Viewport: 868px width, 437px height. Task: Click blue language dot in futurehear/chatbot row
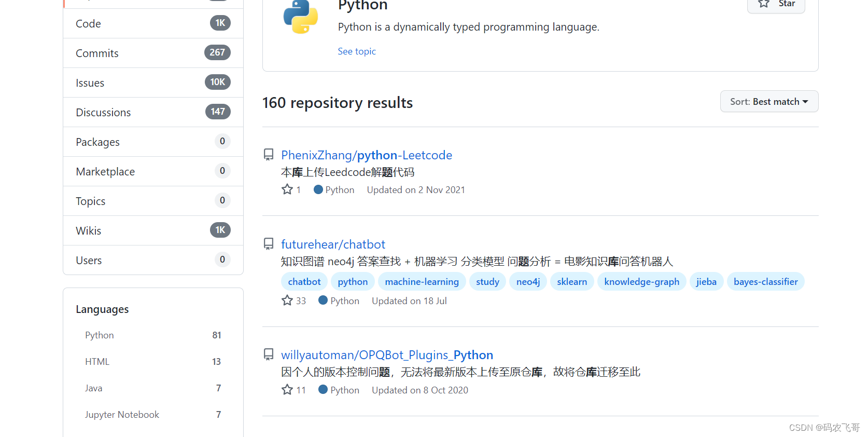323,301
